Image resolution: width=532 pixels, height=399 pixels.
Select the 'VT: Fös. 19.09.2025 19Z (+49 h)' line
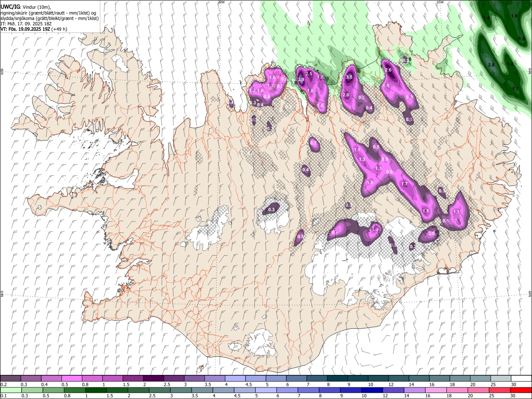pos(34,29)
